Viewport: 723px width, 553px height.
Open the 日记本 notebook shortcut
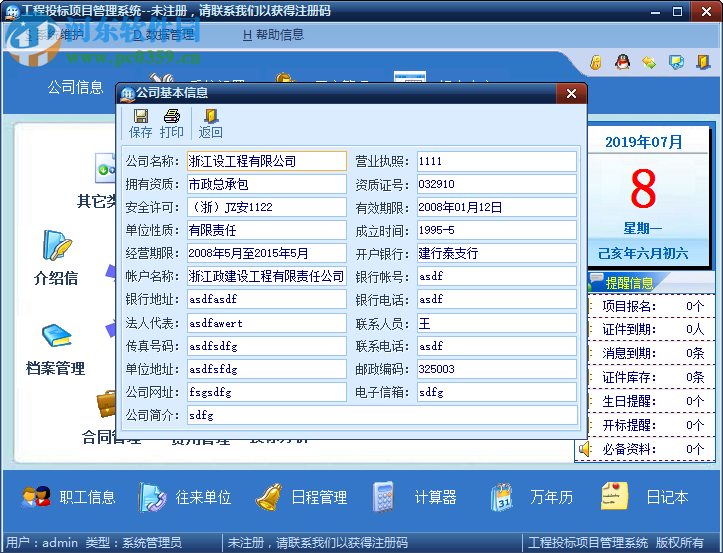(x=645, y=497)
